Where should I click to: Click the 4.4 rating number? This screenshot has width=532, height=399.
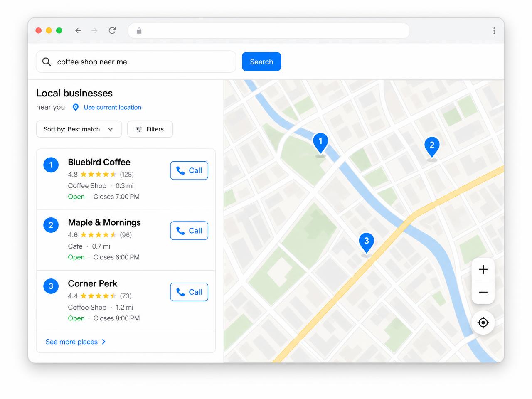pyautogui.click(x=73, y=296)
